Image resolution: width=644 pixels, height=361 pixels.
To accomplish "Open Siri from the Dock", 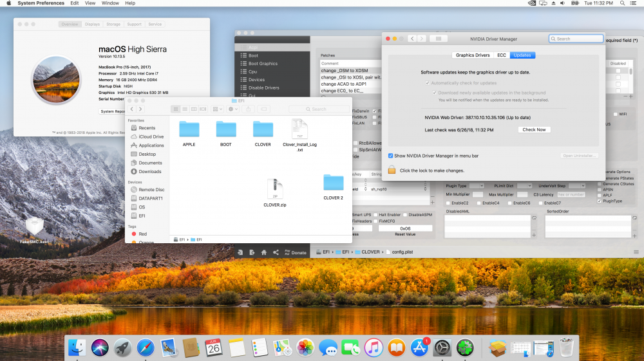I will coord(100,348).
